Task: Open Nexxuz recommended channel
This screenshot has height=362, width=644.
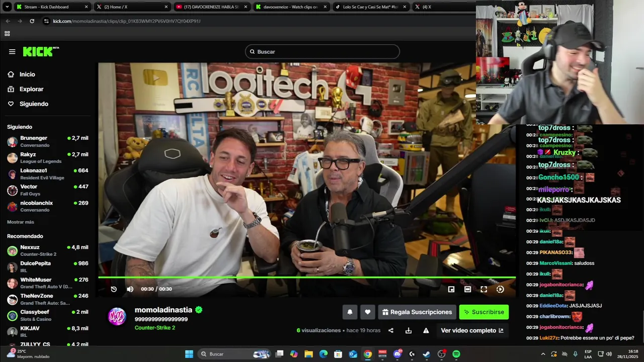Action: click(48, 250)
